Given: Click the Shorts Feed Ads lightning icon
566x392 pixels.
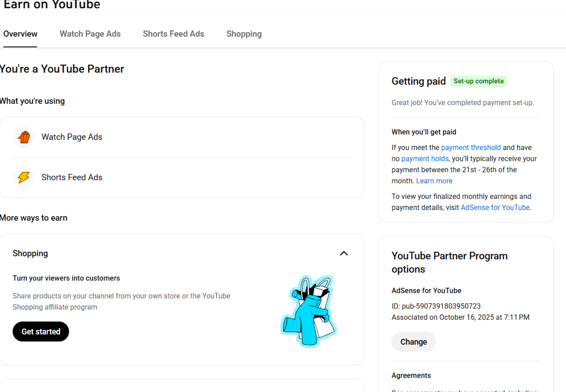Looking at the screenshot, I should [24, 177].
